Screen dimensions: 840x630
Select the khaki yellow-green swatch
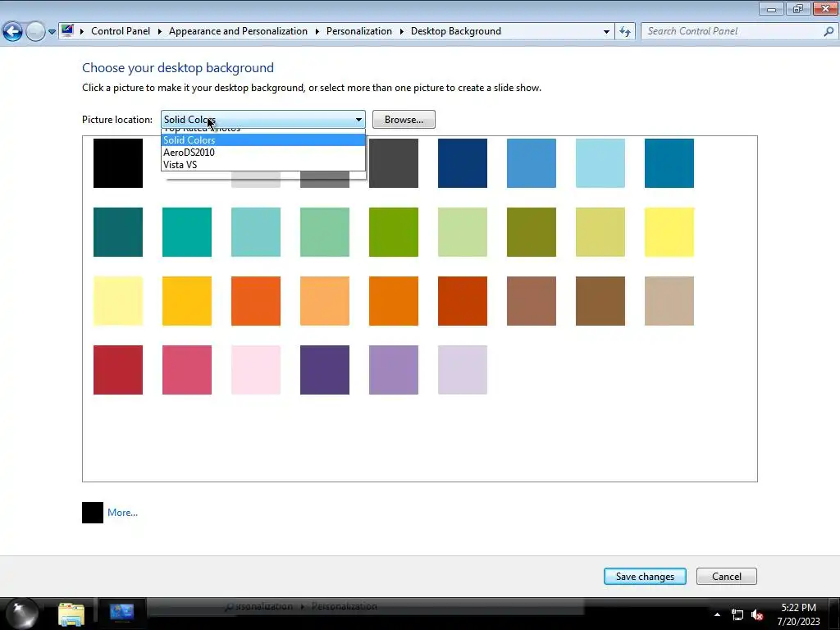[600, 232]
